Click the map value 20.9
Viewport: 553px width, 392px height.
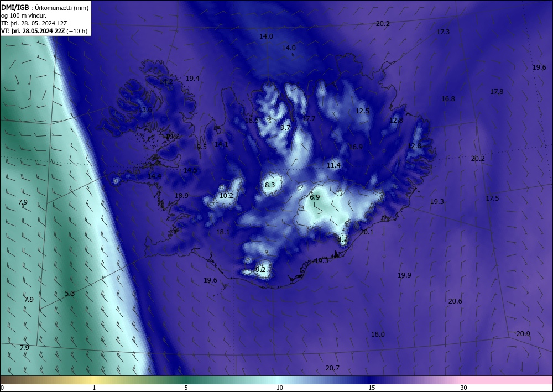point(523,333)
